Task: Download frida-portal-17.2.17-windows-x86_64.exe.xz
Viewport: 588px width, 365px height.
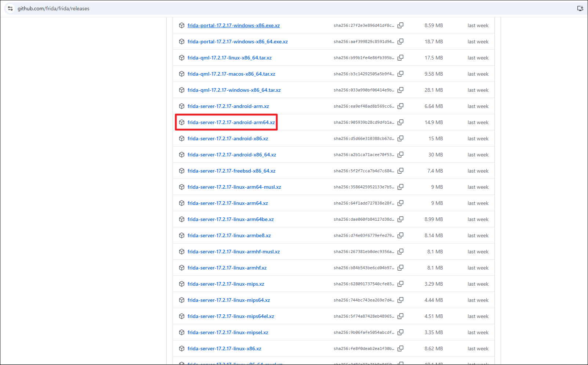Action: click(237, 41)
